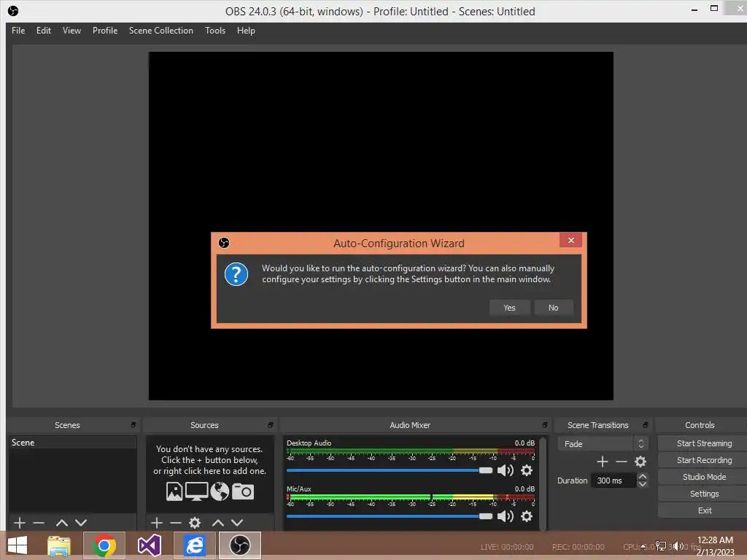This screenshot has width=747, height=560.
Task: Open the View menu
Action: pyautogui.click(x=71, y=31)
